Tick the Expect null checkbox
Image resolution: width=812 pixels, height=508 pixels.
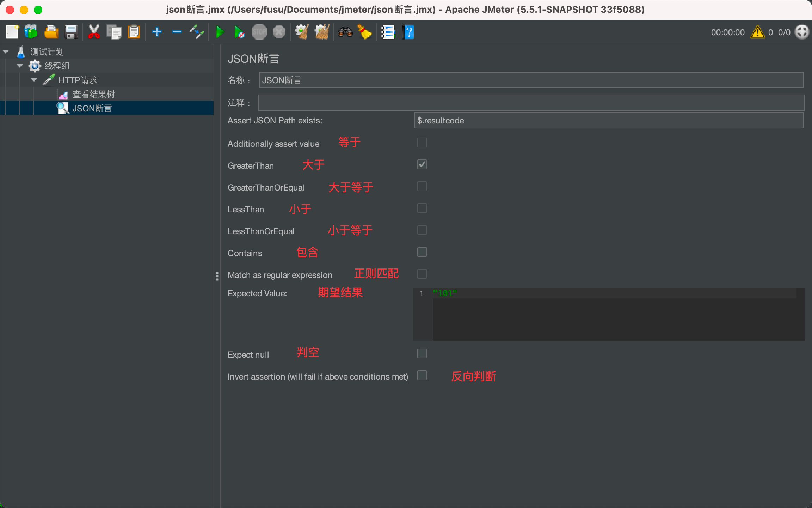click(422, 353)
